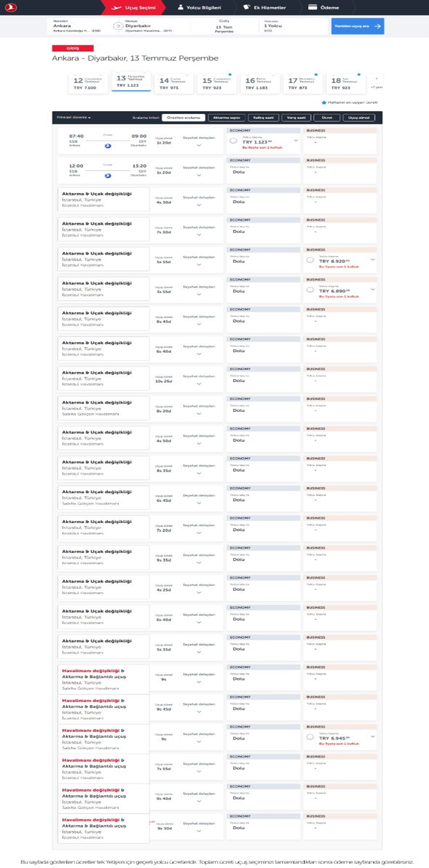Select the Business TRY 6.920 fare radio
429x868 pixels.
click(310, 260)
